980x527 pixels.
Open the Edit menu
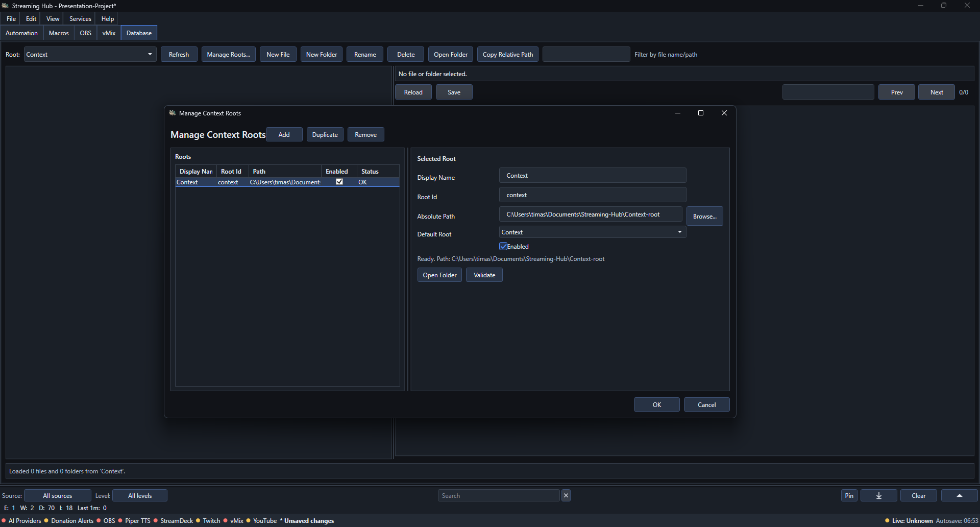pyautogui.click(x=31, y=18)
